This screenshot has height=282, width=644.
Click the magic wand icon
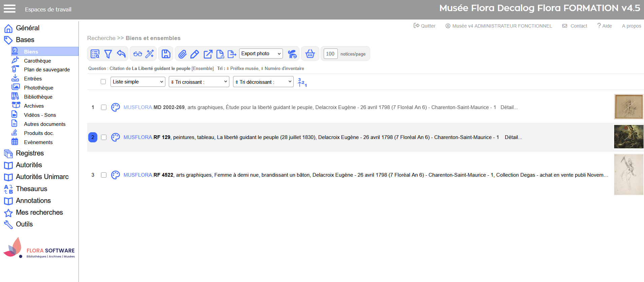pos(150,54)
